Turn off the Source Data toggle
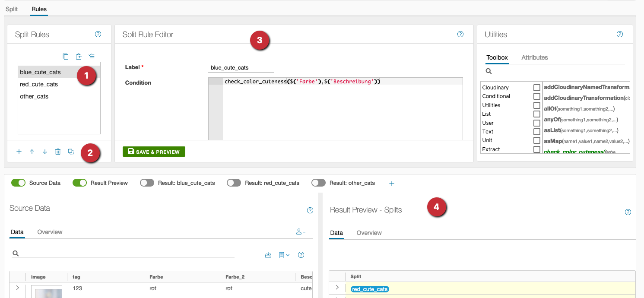The height and width of the screenshot is (298, 644). [x=19, y=183]
